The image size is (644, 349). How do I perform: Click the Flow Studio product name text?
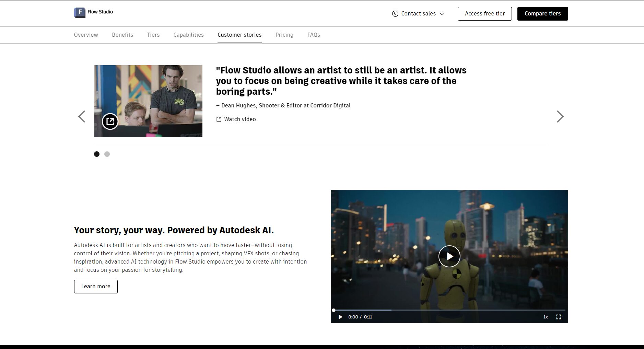[100, 12]
